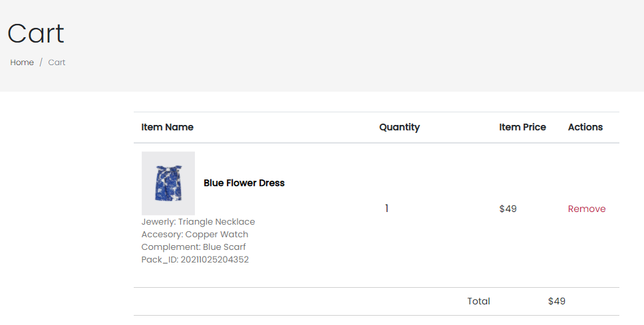Click the Item Price column header
The image size is (644, 325).
[522, 127]
